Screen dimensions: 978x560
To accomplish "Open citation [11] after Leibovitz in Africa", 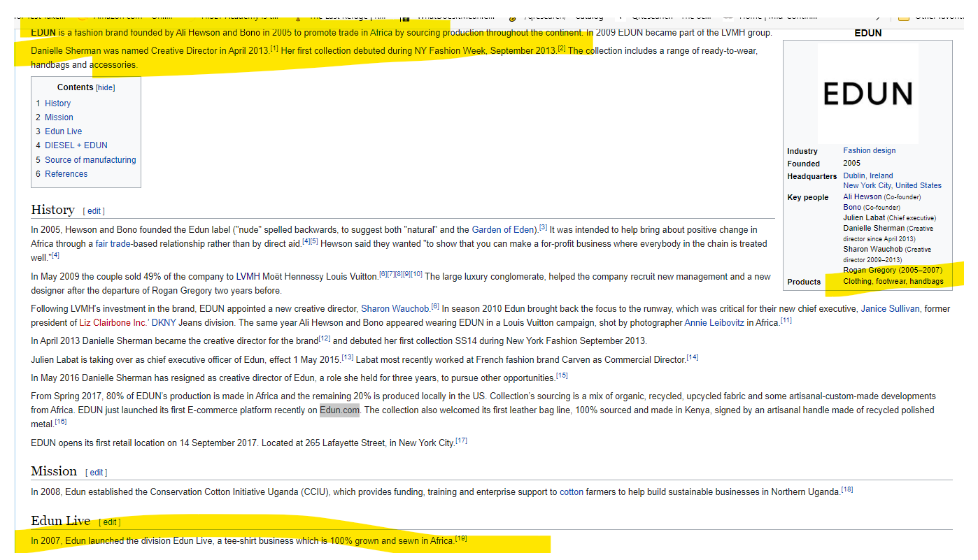I will [786, 320].
